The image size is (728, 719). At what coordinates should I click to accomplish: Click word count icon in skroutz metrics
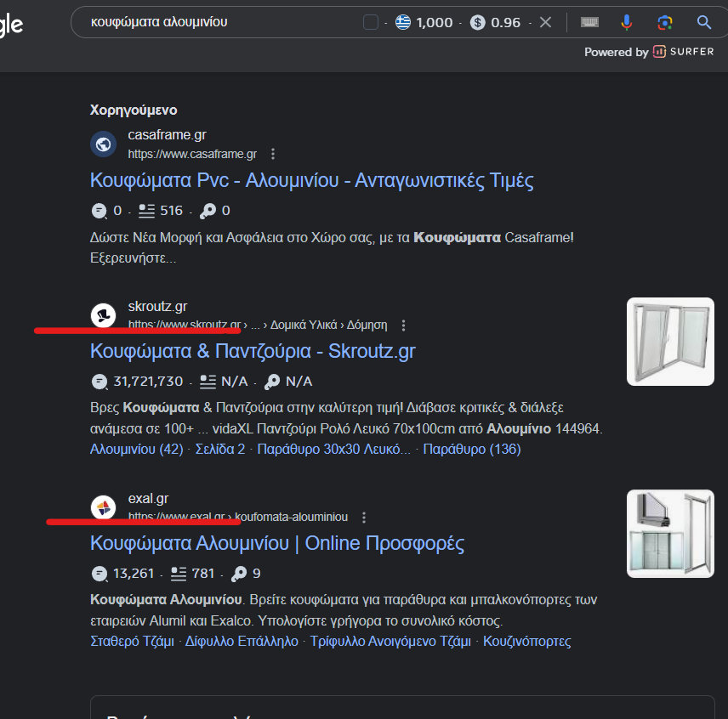click(208, 382)
